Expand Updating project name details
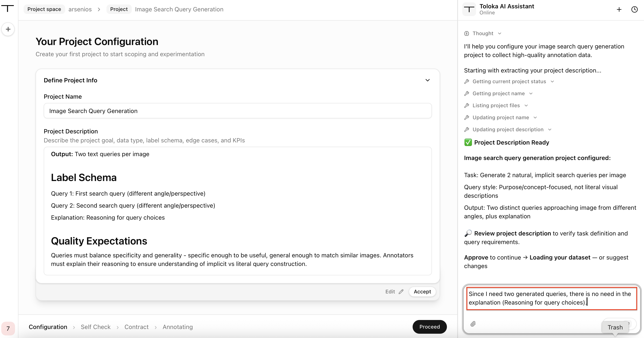This screenshot has height=338, width=644. click(x=535, y=118)
